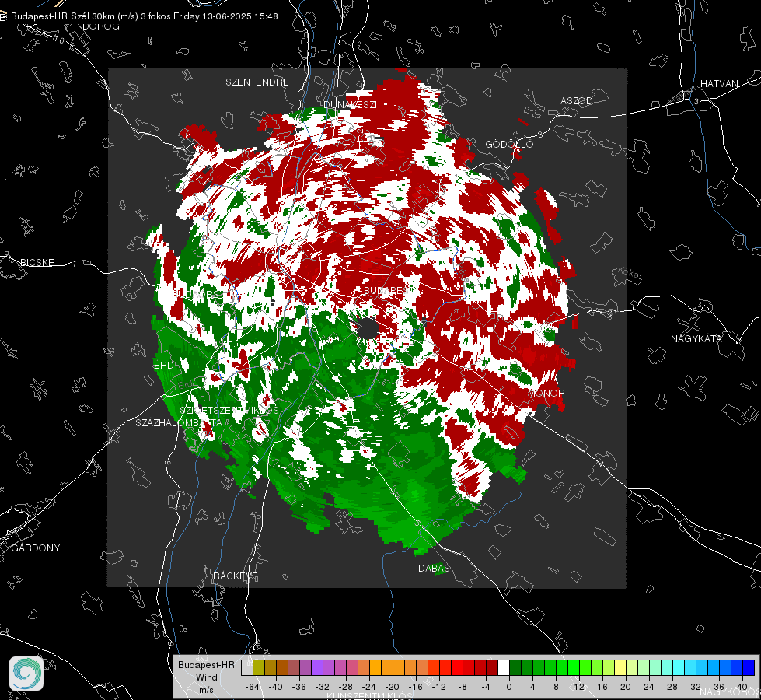761x700 pixels.
Task: Click the DUNAKESZI city label
Action: click(350, 104)
